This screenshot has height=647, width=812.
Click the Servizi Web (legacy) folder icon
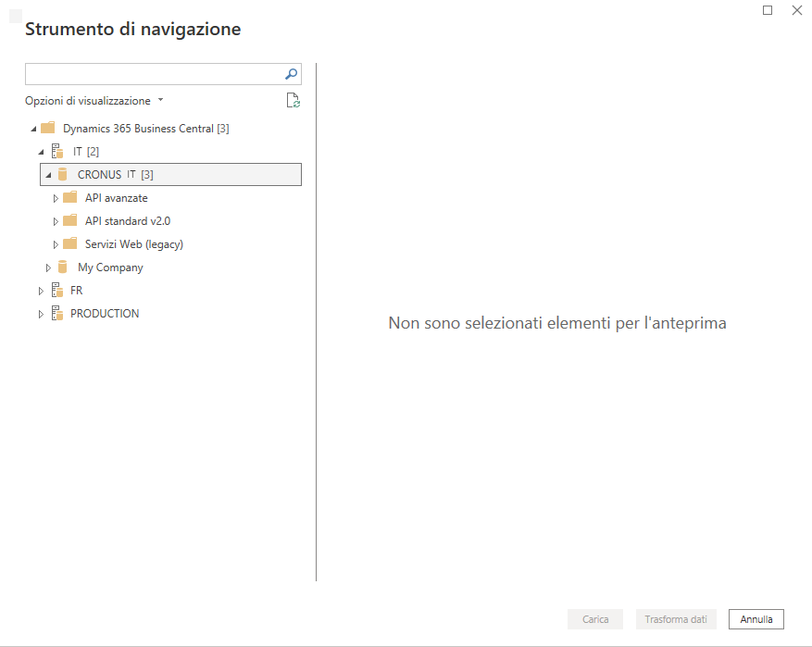[70, 243]
